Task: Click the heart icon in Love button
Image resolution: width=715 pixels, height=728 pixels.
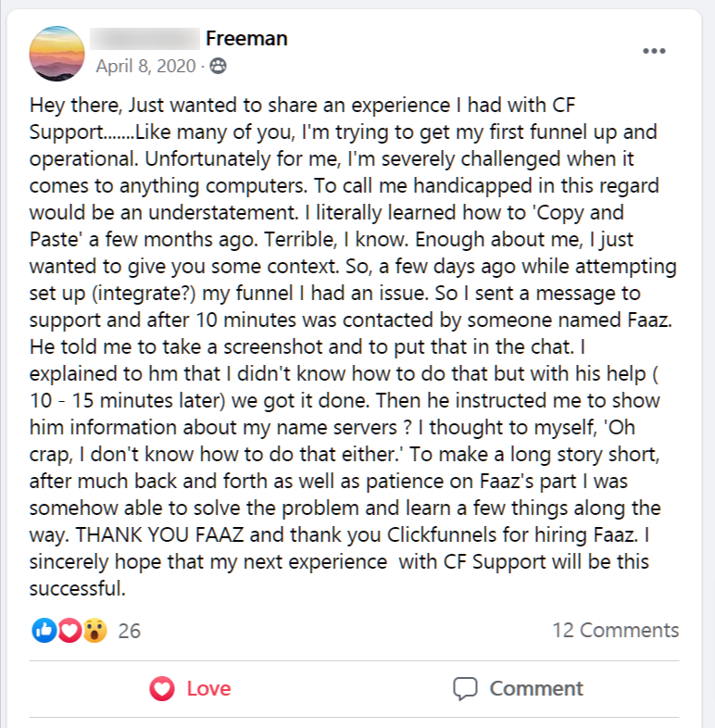Action: [163, 688]
